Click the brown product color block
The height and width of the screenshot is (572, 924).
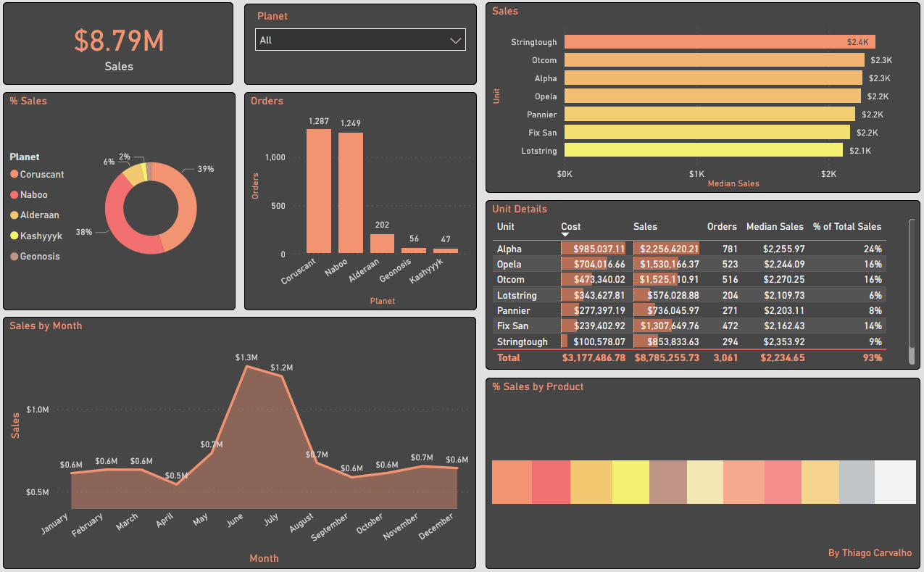[x=667, y=482]
